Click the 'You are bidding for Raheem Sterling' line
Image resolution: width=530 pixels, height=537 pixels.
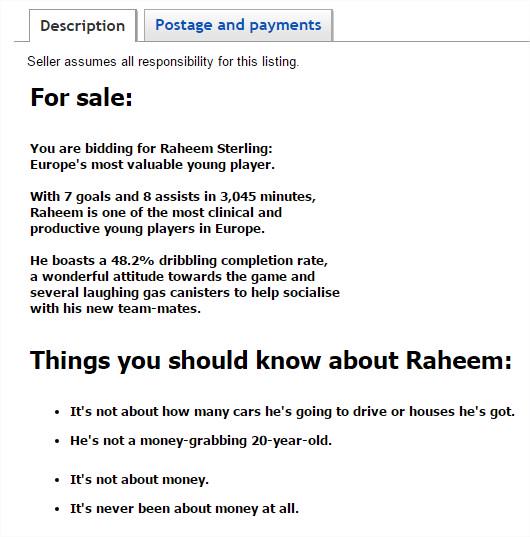click(151, 149)
